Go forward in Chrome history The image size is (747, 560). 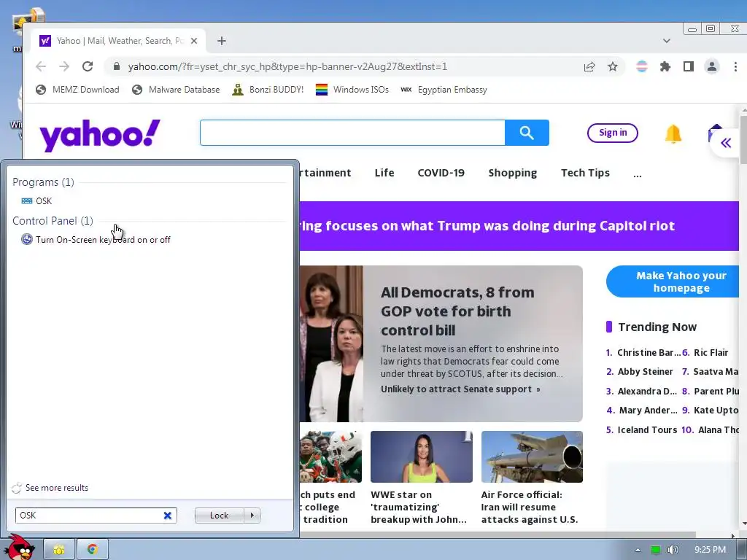tap(64, 66)
